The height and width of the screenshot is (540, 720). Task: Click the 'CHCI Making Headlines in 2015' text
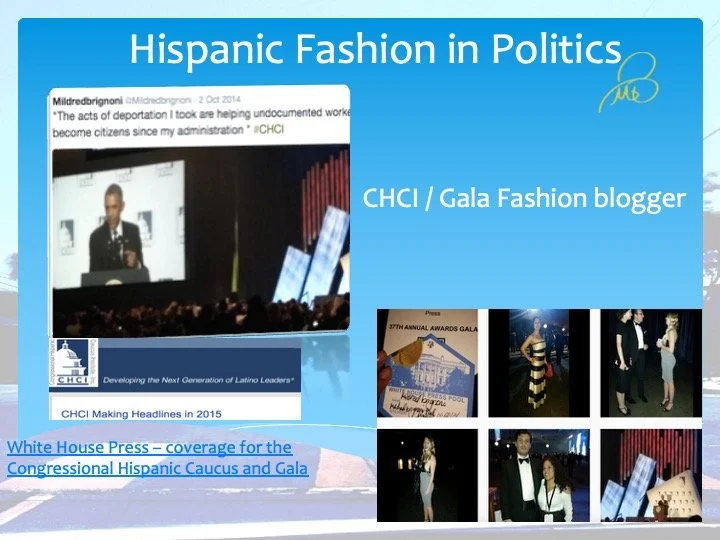[141, 414]
